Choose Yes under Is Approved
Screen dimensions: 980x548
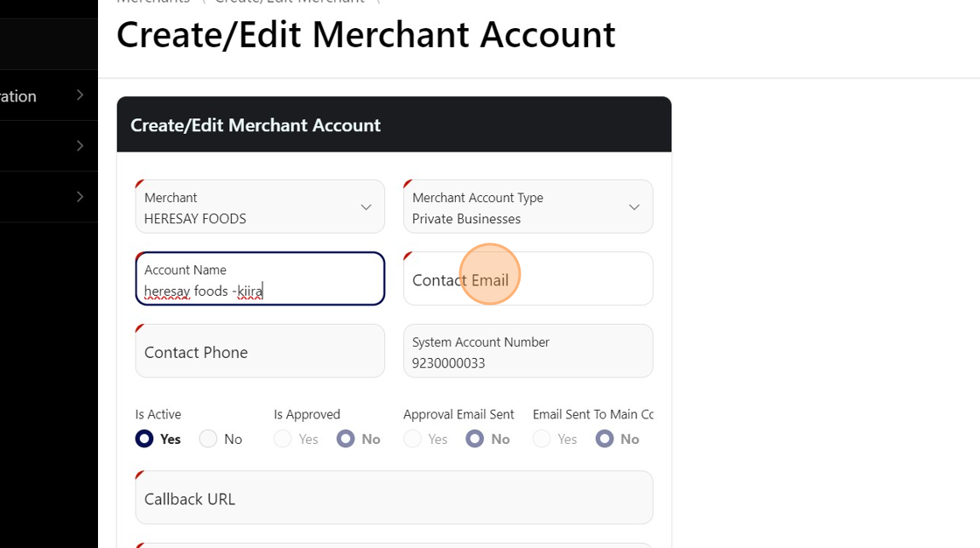(283, 439)
